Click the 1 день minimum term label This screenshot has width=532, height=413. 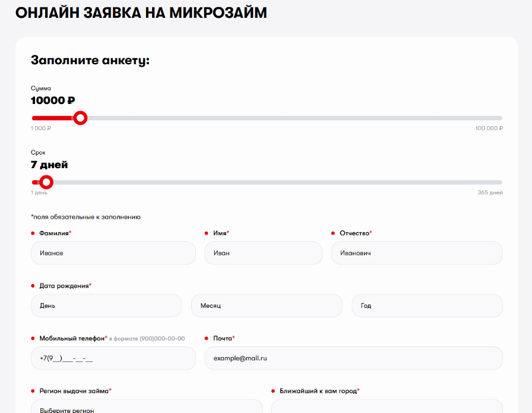(x=39, y=193)
